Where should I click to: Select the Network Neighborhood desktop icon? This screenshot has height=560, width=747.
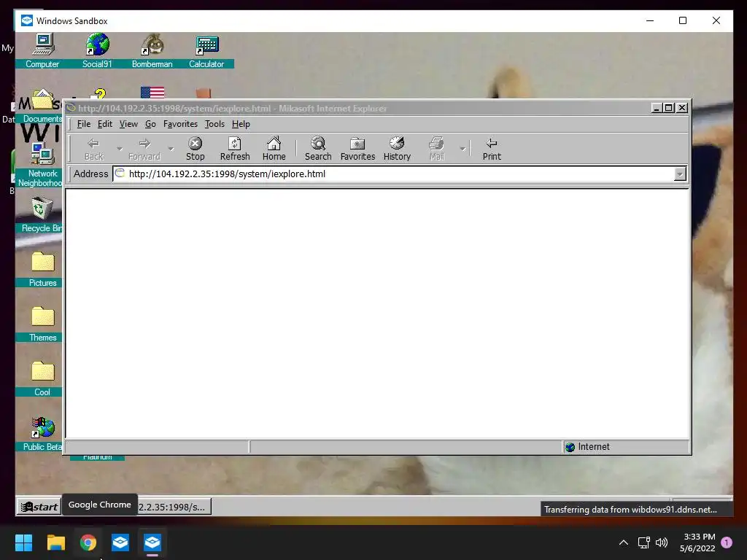41,165
